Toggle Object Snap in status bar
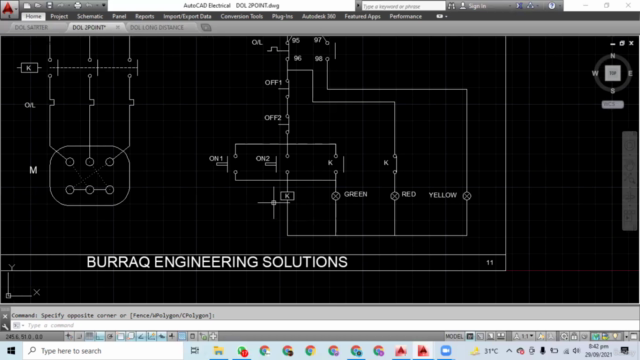This screenshot has width=640, height=360. (x=120, y=336)
